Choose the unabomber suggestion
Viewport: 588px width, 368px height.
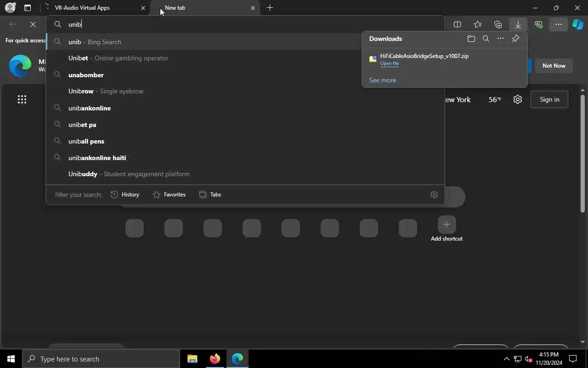(x=245, y=75)
